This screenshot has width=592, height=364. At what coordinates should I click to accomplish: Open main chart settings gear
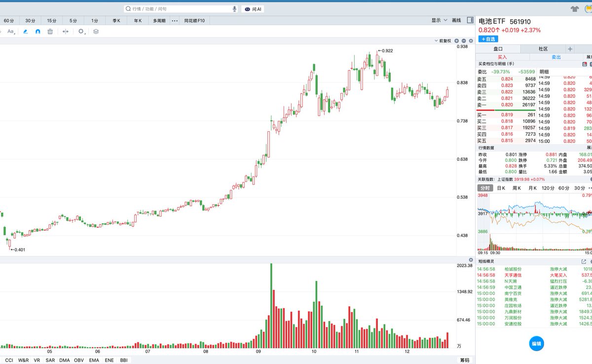pyautogui.click(x=471, y=40)
